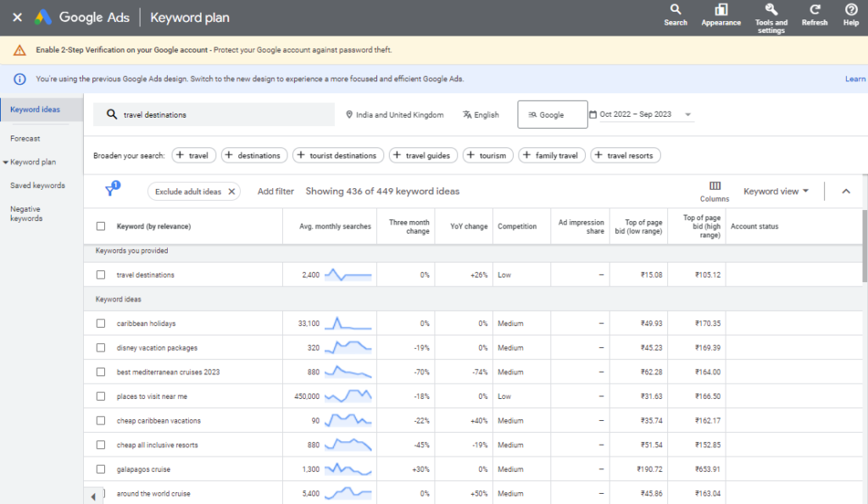Screen dimensions: 868x504
Task: Open the Forecast tab
Action: [25, 139]
